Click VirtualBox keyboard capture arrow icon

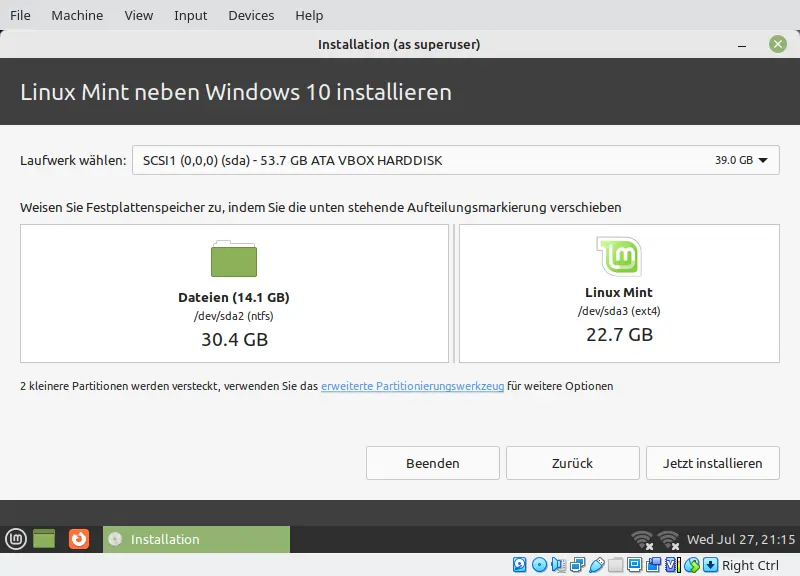[x=711, y=565]
